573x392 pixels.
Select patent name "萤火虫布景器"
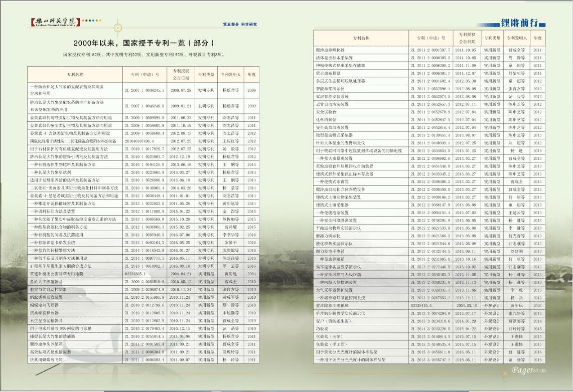point(328,73)
